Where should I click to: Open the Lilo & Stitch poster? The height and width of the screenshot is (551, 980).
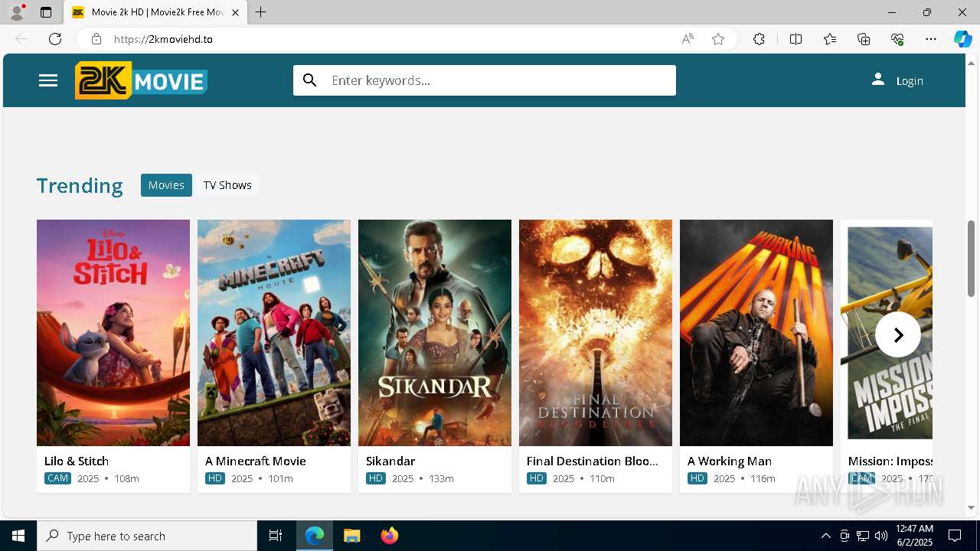pyautogui.click(x=113, y=333)
